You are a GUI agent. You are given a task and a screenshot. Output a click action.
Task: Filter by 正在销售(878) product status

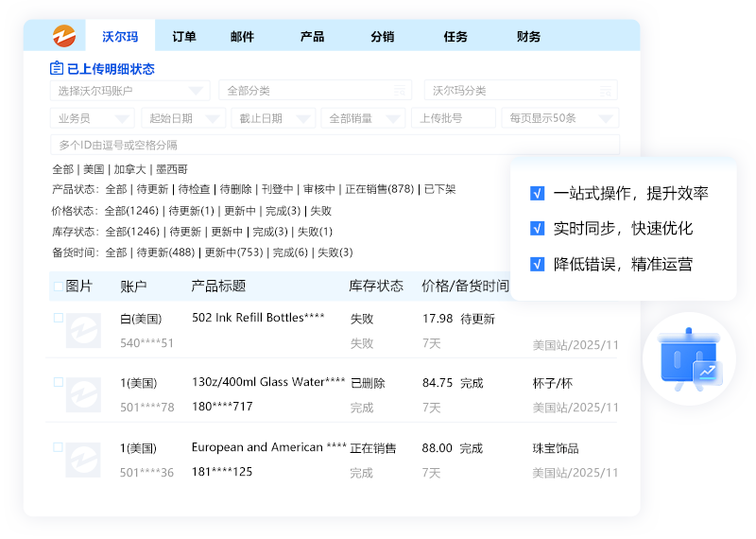(380, 189)
